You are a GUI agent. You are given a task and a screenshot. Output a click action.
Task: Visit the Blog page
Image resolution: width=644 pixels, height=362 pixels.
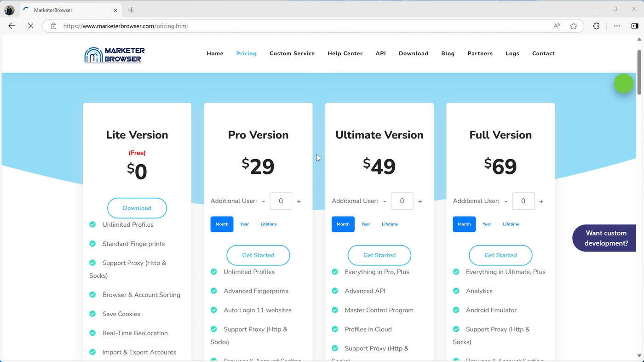coord(448,53)
